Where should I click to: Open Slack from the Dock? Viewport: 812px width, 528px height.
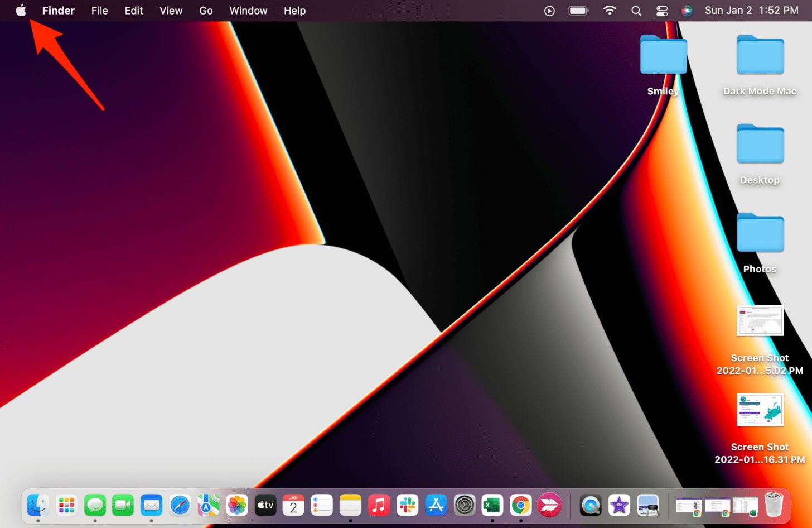pyautogui.click(x=407, y=506)
